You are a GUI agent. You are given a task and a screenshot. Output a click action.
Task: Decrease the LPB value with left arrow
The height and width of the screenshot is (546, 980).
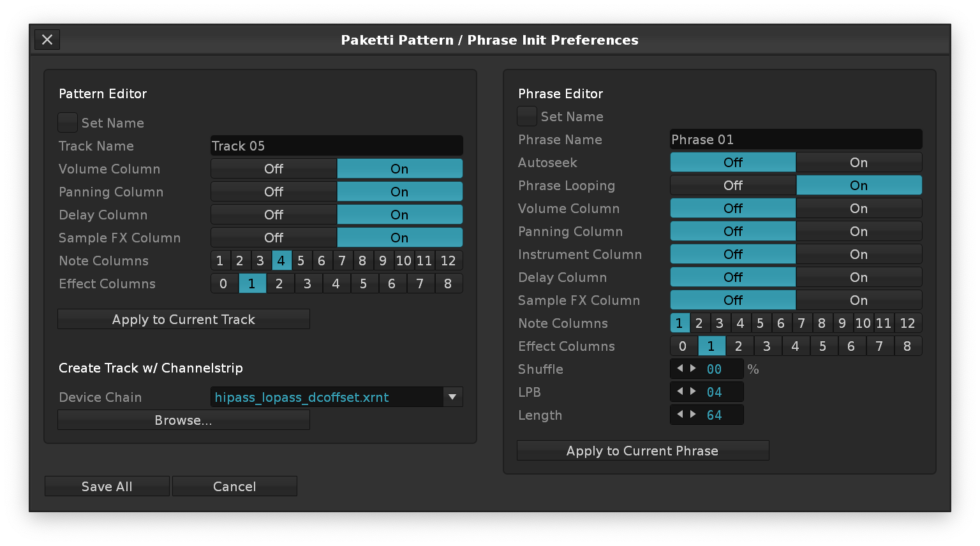[679, 392]
